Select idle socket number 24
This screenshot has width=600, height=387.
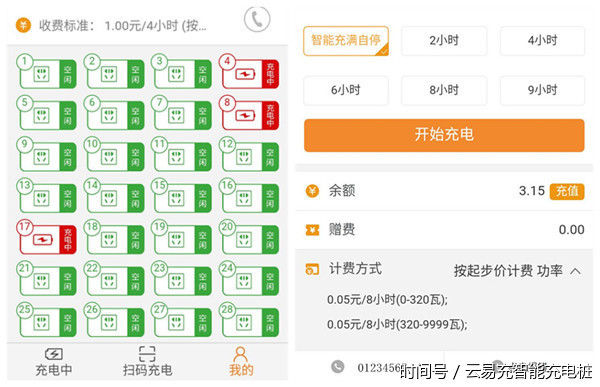pos(249,279)
